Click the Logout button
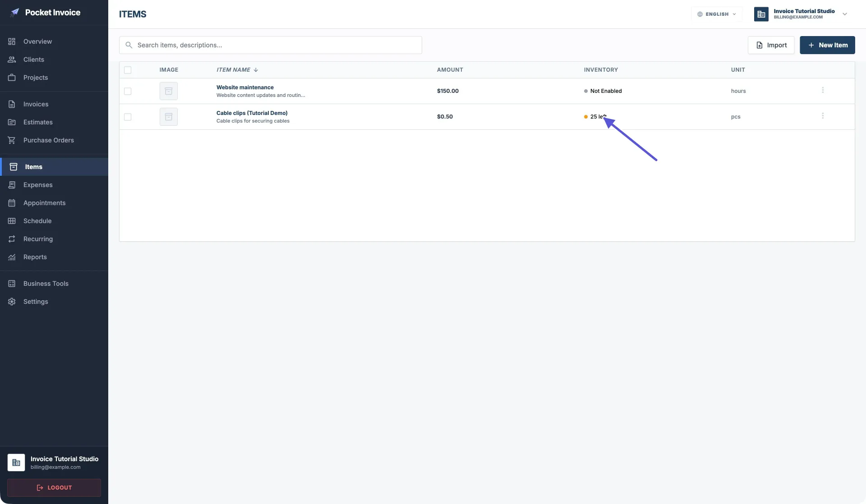Image resolution: width=866 pixels, height=504 pixels. point(54,487)
